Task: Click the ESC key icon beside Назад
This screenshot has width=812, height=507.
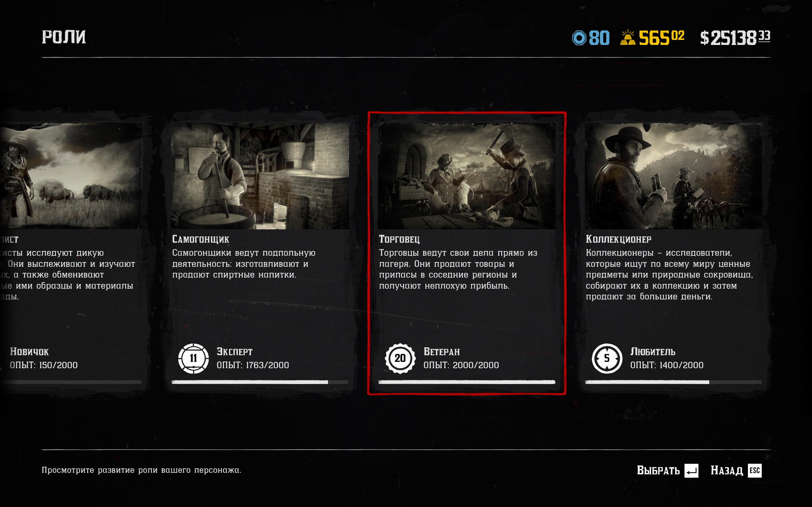Action: click(755, 471)
